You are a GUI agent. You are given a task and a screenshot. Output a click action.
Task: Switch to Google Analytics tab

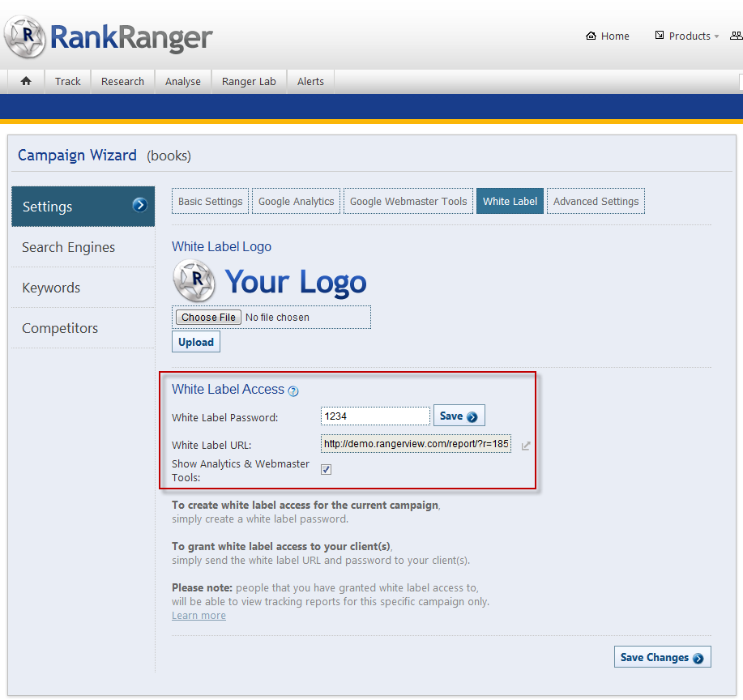pyautogui.click(x=296, y=202)
